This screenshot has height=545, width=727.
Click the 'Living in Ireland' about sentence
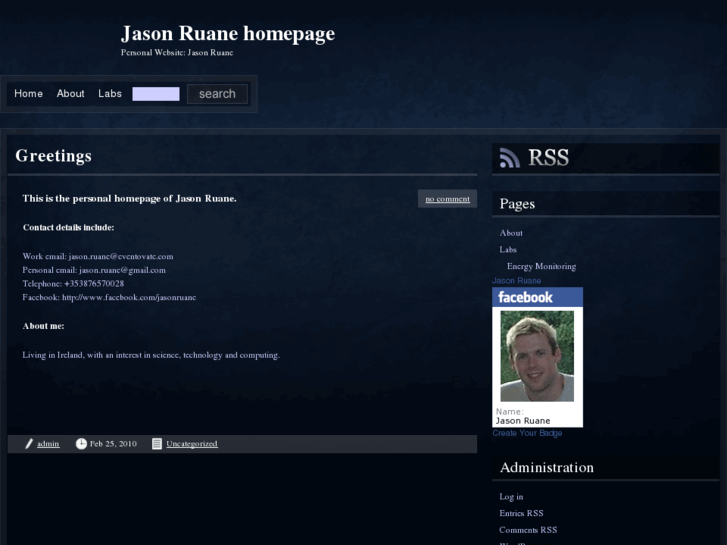point(151,355)
